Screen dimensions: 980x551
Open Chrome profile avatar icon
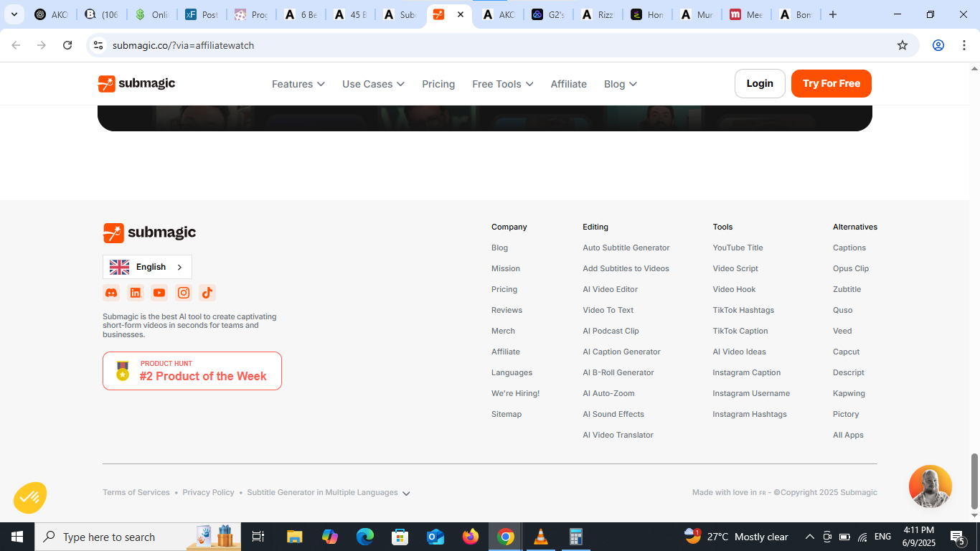click(938, 45)
